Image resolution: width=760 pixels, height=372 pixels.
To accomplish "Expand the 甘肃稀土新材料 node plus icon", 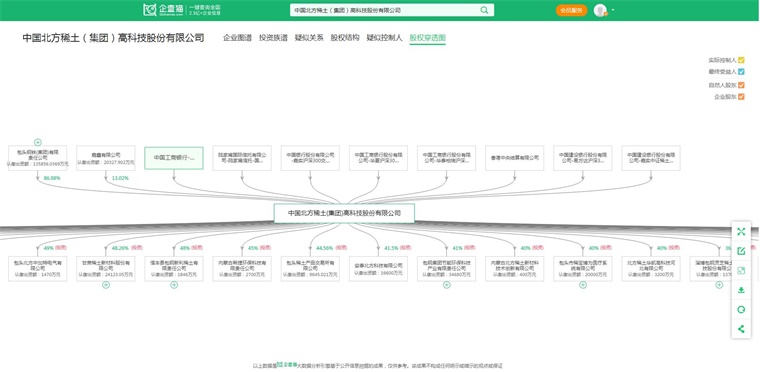I will 106,285.
